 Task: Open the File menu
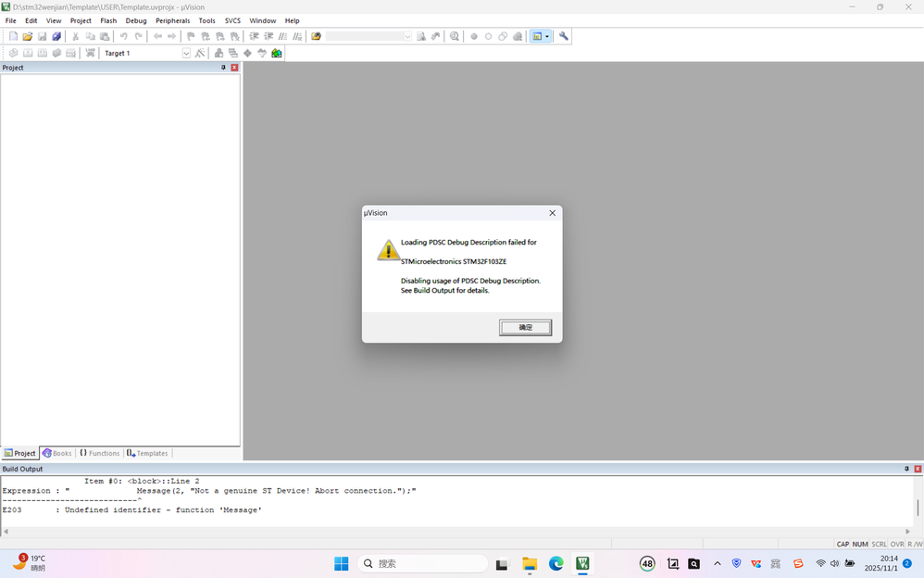10,20
